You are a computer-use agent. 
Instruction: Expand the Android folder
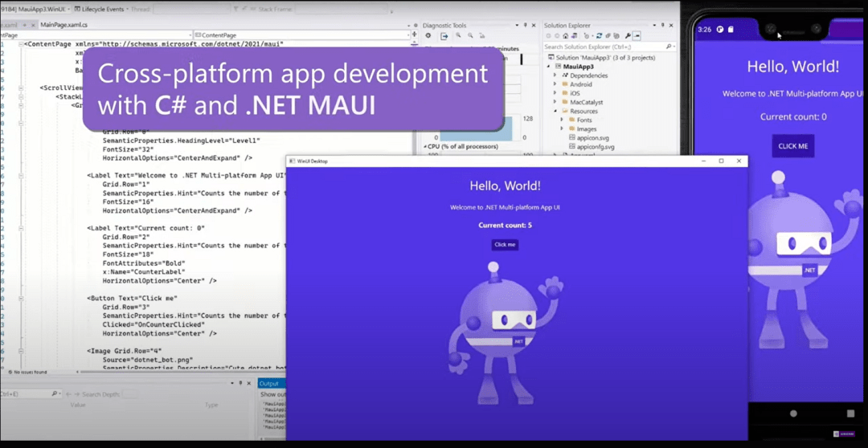pyautogui.click(x=555, y=84)
